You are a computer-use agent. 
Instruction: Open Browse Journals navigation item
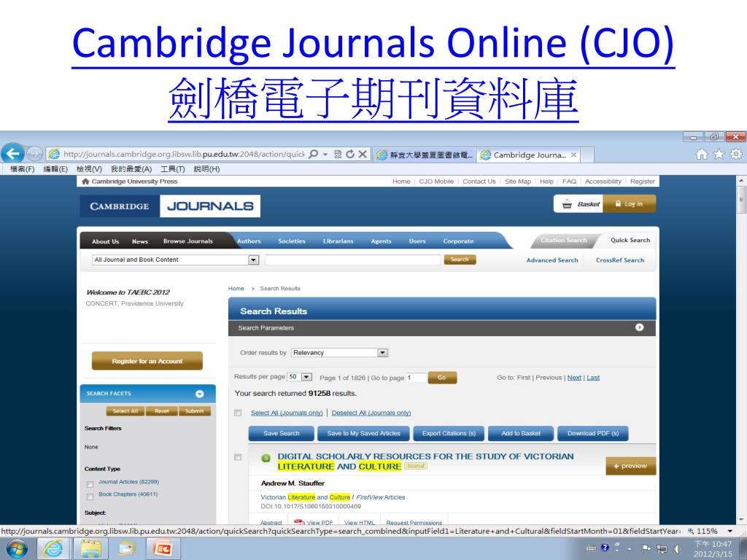[188, 241]
